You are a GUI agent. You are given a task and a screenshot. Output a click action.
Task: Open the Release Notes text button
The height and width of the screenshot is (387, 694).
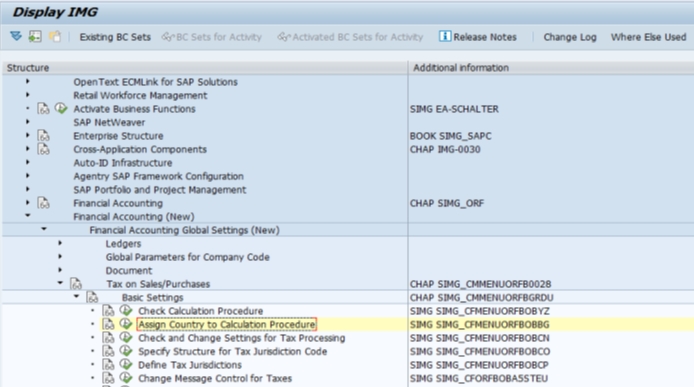(x=485, y=37)
